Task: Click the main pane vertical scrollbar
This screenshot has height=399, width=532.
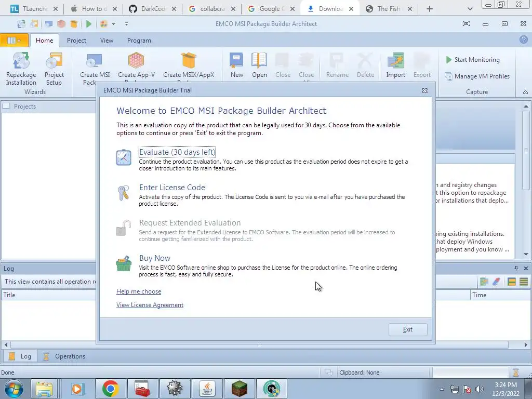Action: pyautogui.click(x=526, y=150)
